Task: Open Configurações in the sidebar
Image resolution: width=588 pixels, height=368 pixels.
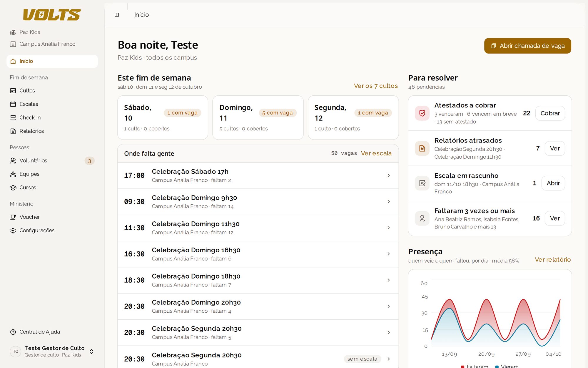Action: point(52,231)
